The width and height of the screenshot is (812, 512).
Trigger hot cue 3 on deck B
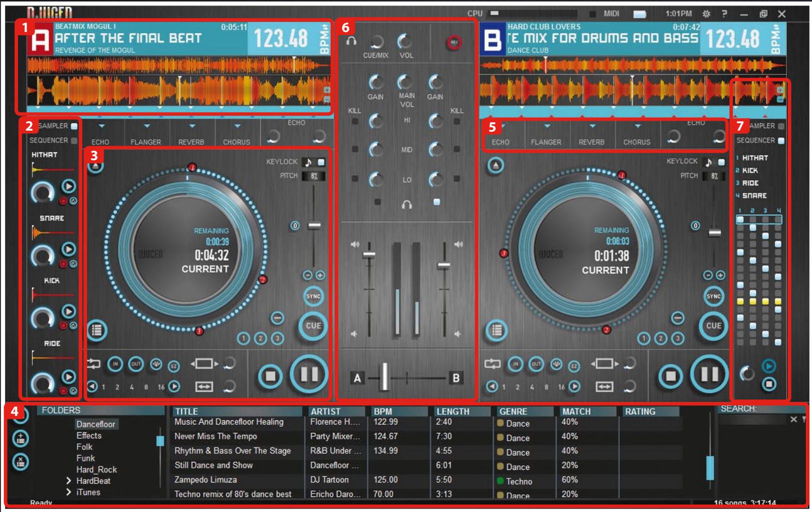(678, 339)
